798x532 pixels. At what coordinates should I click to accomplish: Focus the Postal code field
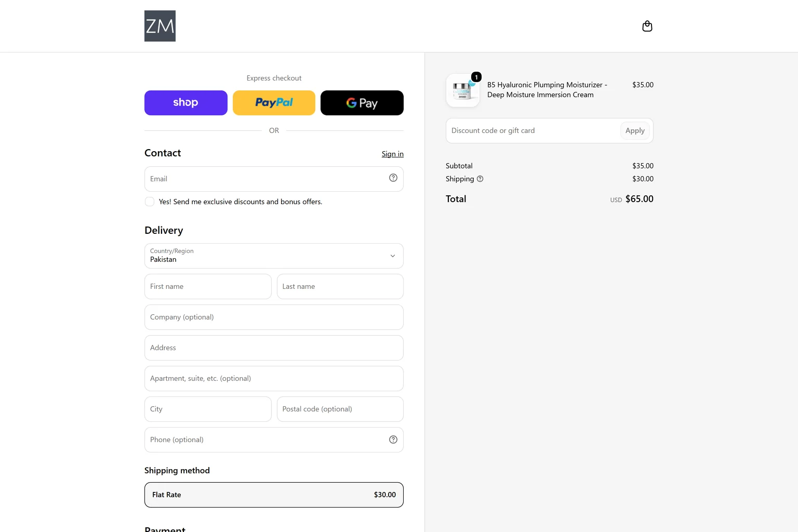point(340,409)
